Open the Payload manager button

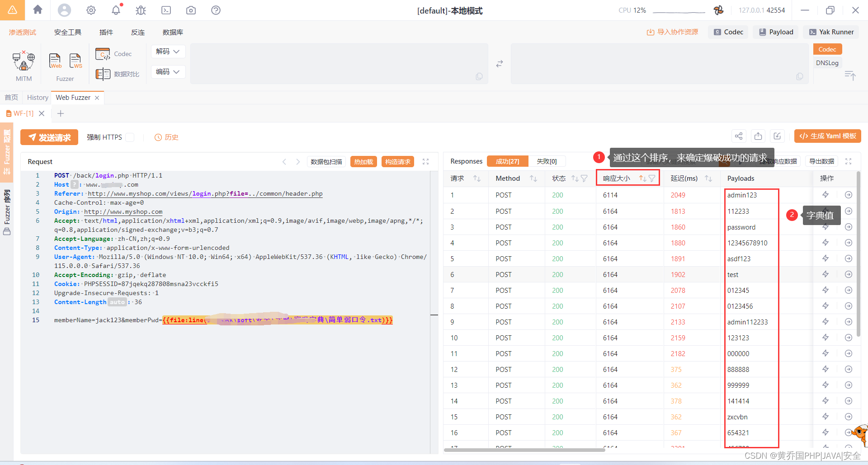(x=776, y=32)
